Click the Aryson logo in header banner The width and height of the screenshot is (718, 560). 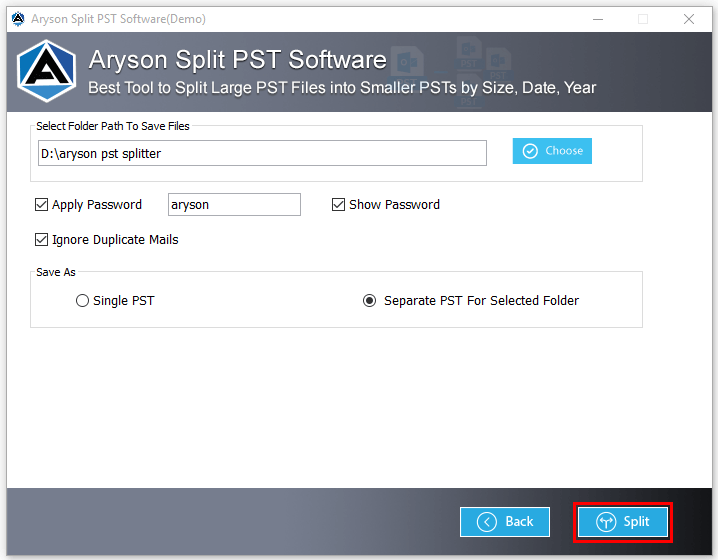click(x=46, y=71)
